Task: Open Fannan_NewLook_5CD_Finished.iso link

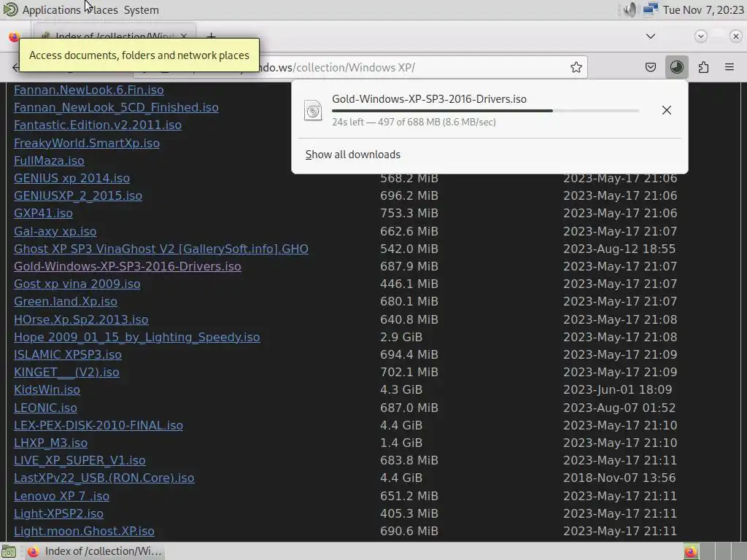Action: (116, 107)
